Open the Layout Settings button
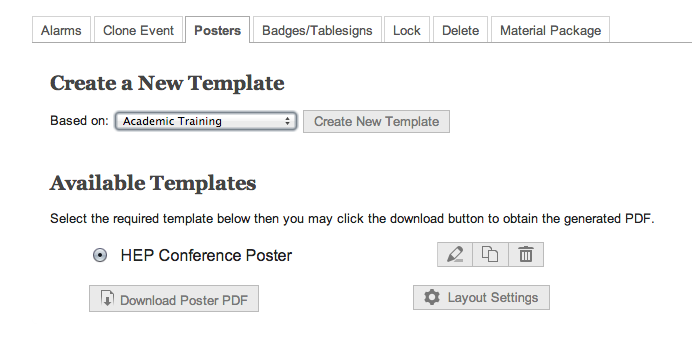The width and height of the screenshot is (692, 360). 481,297
